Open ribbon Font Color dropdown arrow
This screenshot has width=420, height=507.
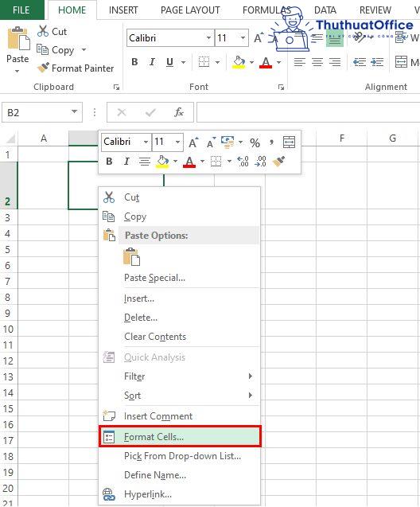279,62
